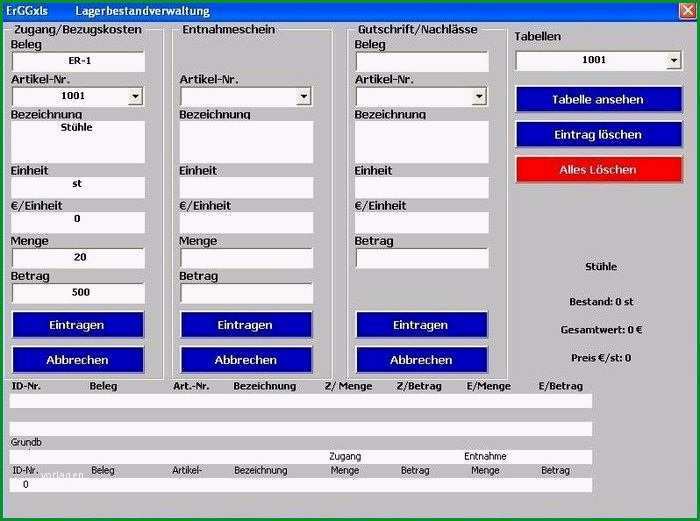Screen dimensions: 700x521
Task: Open the Artikel-Nr. dropdown in Gutschrift/Nachlässe
Action: click(479, 96)
